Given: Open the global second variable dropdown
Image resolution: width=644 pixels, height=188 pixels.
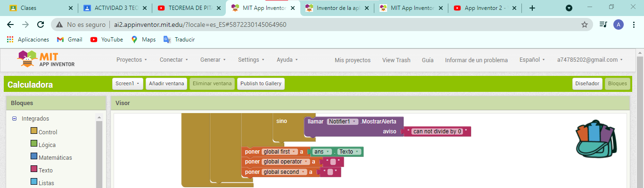Looking at the screenshot, I should (x=284, y=172).
